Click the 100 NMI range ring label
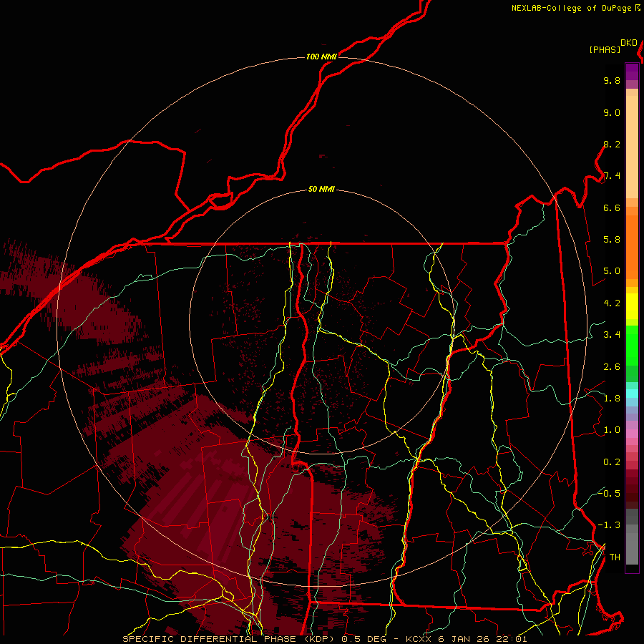This screenshot has height=644, width=644. tap(321, 57)
